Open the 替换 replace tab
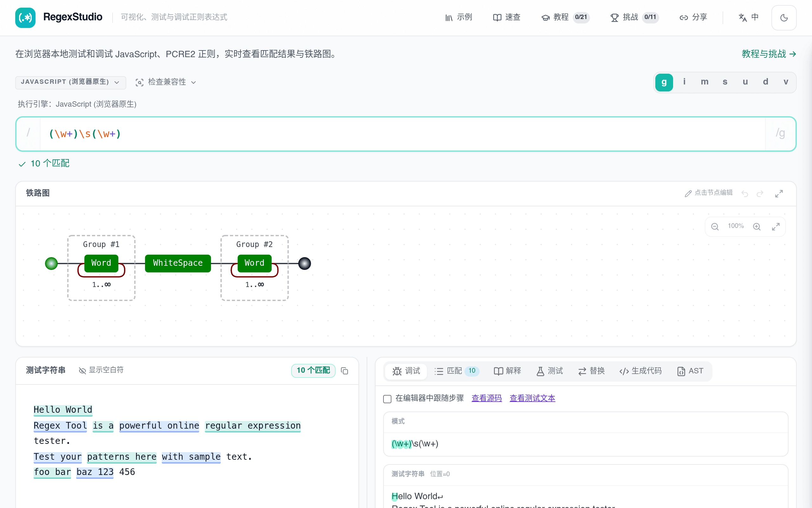The width and height of the screenshot is (812, 508). click(x=591, y=371)
